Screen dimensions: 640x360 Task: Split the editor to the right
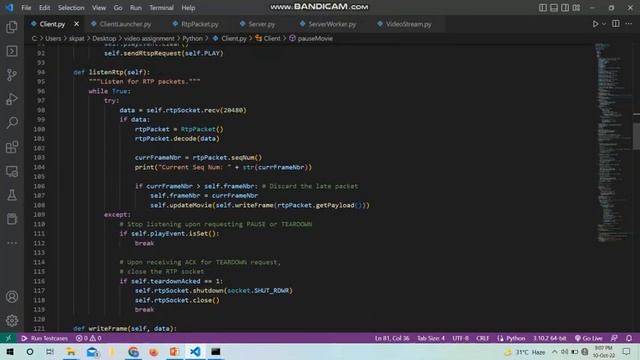[616, 24]
